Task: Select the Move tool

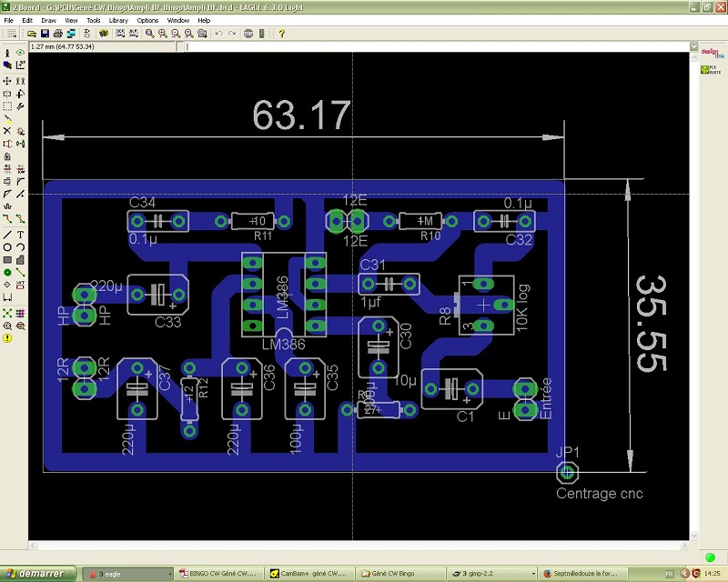Action: [x=7, y=81]
